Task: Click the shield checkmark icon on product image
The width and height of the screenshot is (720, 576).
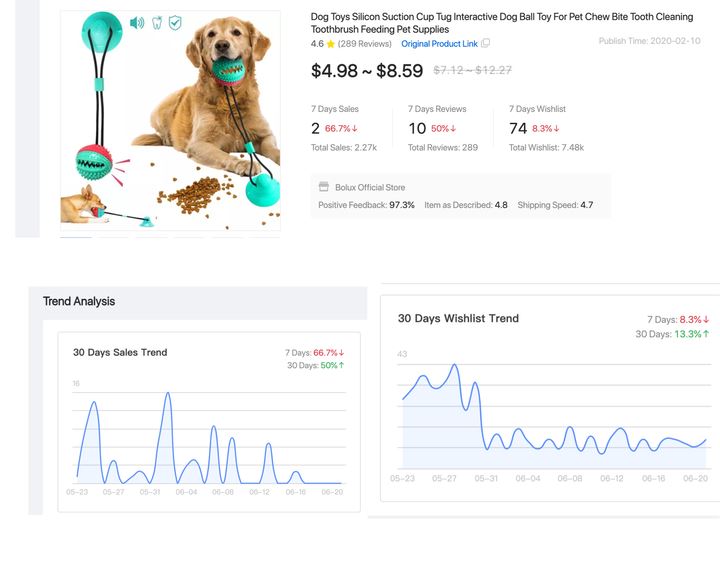Action: (175, 22)
